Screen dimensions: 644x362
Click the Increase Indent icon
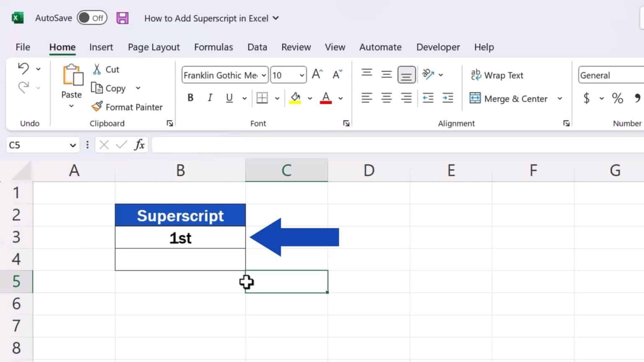[x=448, y=98]
